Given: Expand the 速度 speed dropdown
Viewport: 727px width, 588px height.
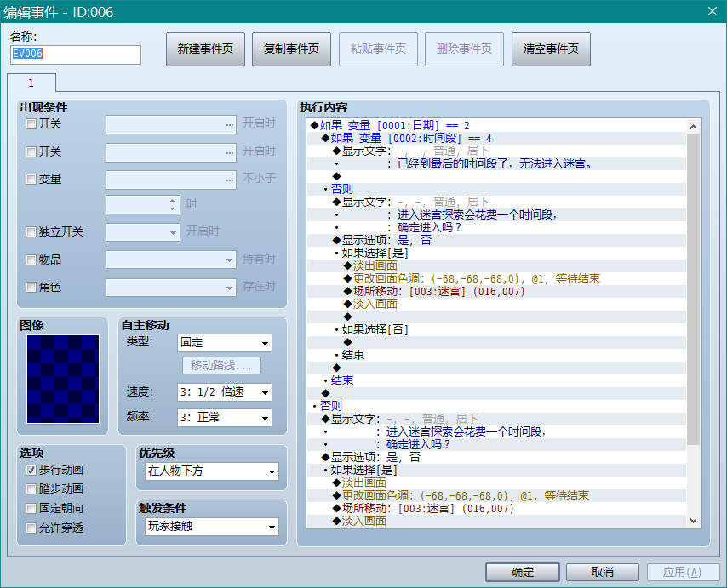Looking at the screenshot, I should (x=225, y=392).
